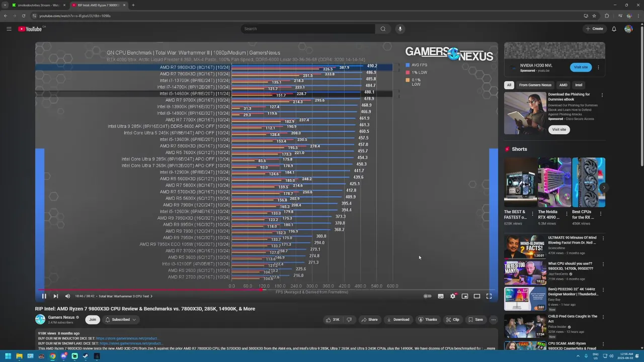Open 'BenQ PD3226G' monitor video

point(525,299)
